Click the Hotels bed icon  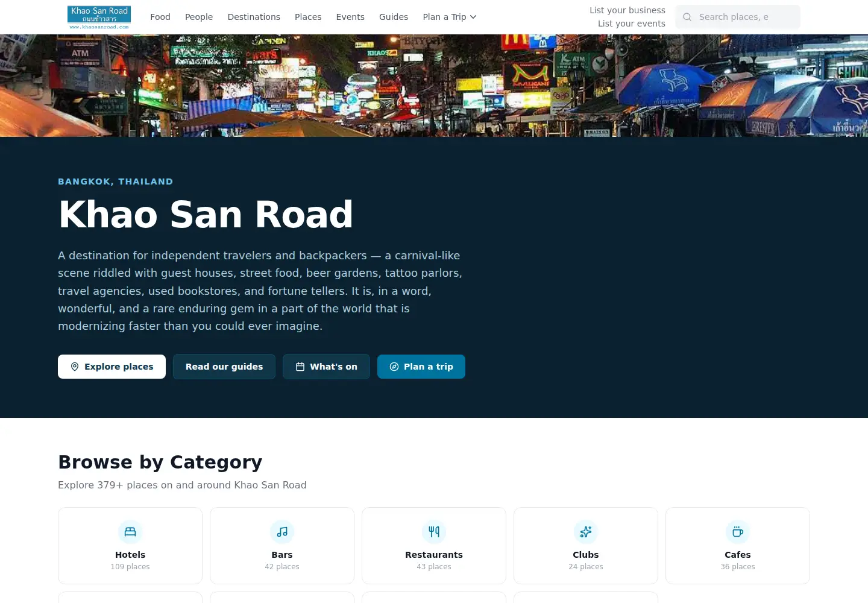[x=130, y=532]
